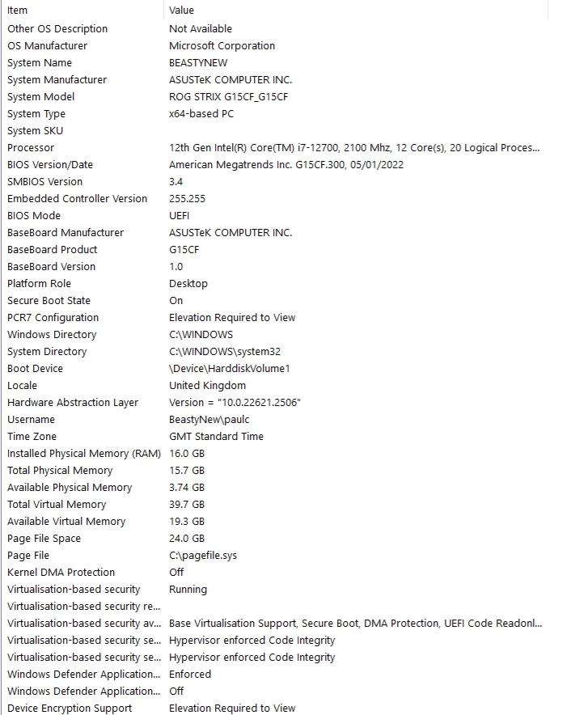This screenshot has width=588, height=715.
Task: Click the 19.3 GB value
Action: pos(187,521)
